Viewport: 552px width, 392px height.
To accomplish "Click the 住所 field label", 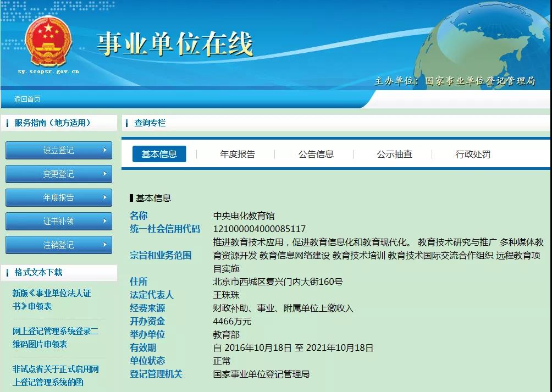I will 139,282.
